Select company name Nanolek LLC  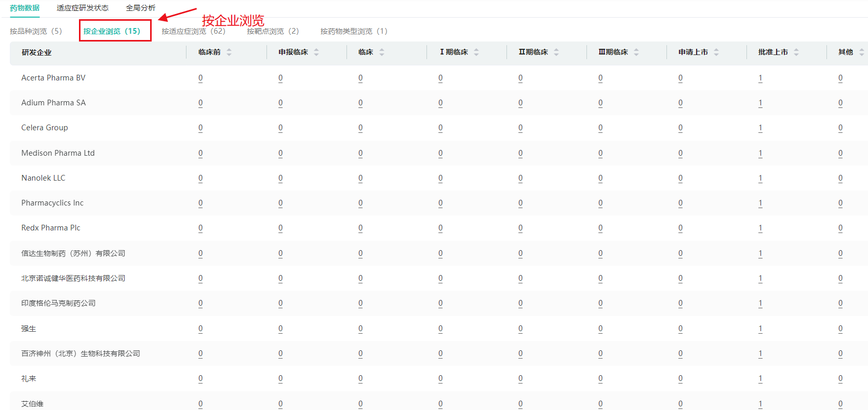tap(43, 178)
